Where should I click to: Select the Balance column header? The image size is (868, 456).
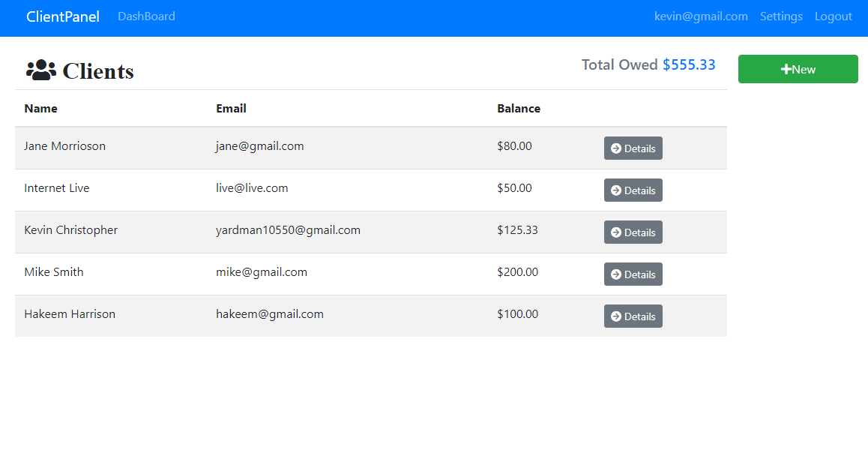(519, 108)
